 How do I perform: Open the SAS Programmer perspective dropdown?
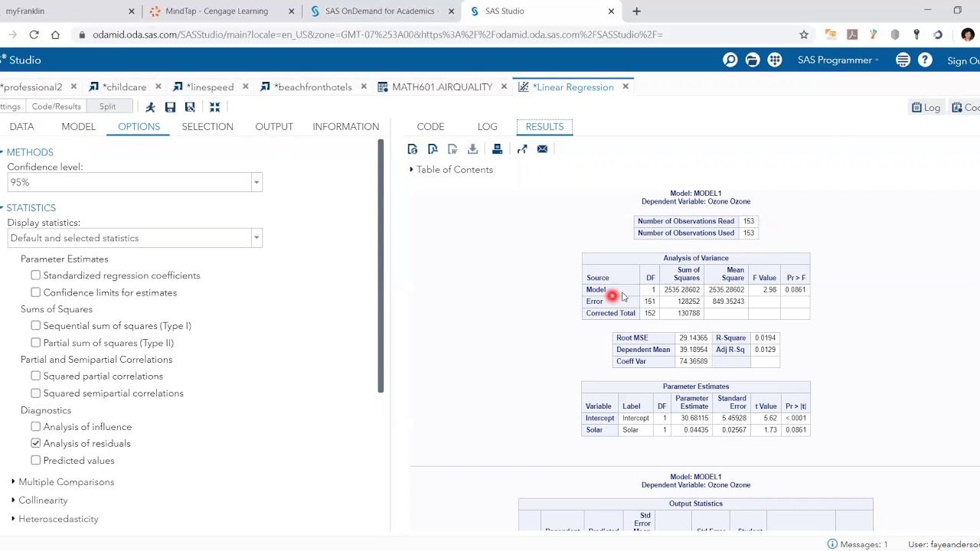tap(838, 60)
